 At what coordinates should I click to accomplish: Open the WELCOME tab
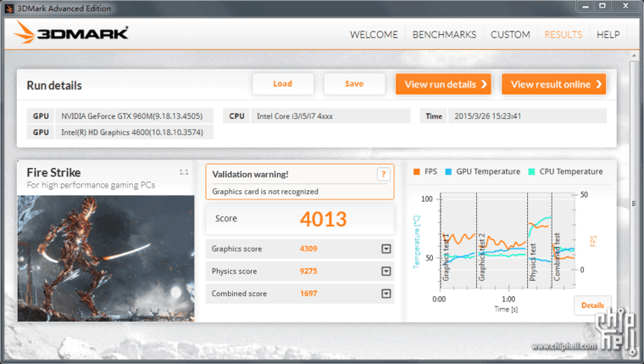coord(374,35)
